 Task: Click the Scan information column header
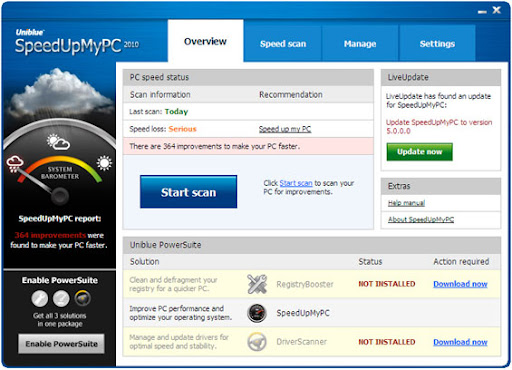[x=160, y=95]
